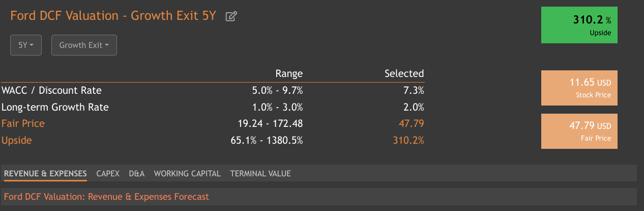
Task: Click the edit pencil icon beside the title
Action: tap(231, 16)
